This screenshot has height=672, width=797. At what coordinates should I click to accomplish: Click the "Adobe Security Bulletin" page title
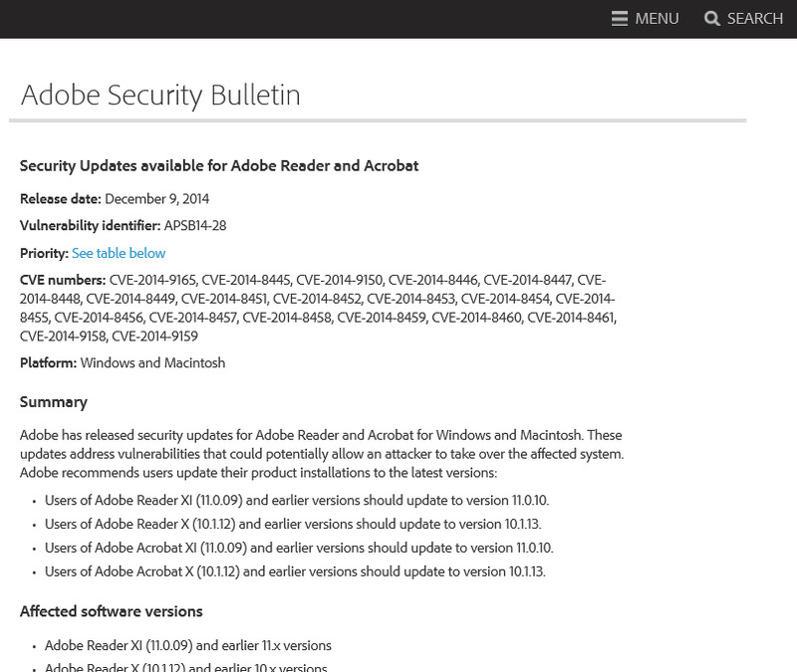point(160,96)
